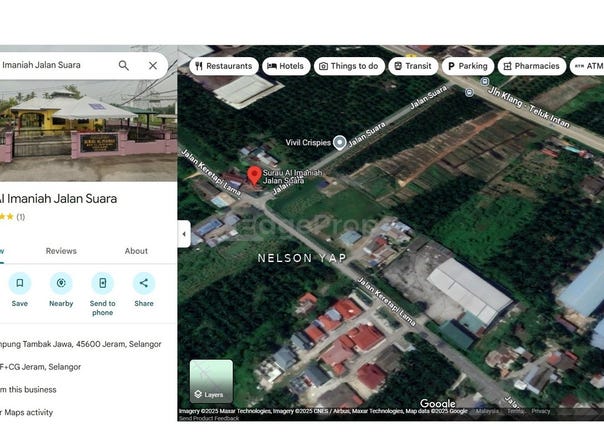Click the bus stop icon near Jln Klang
This screenshot has width=604, height=447.
[485, 81]
